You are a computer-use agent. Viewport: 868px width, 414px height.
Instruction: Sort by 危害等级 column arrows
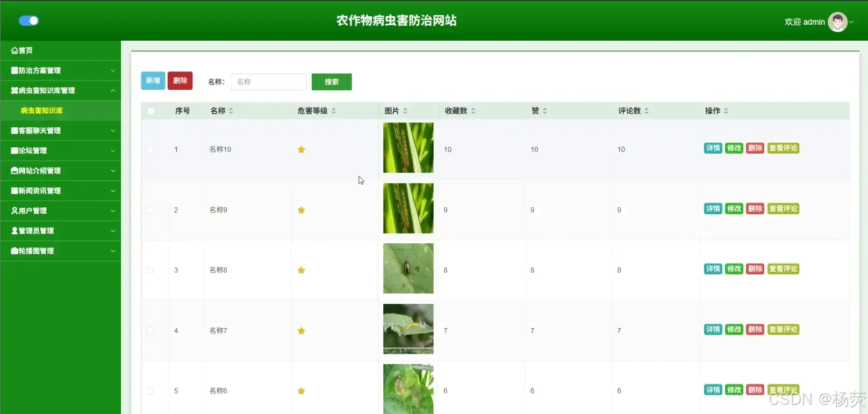coord(334,111)
